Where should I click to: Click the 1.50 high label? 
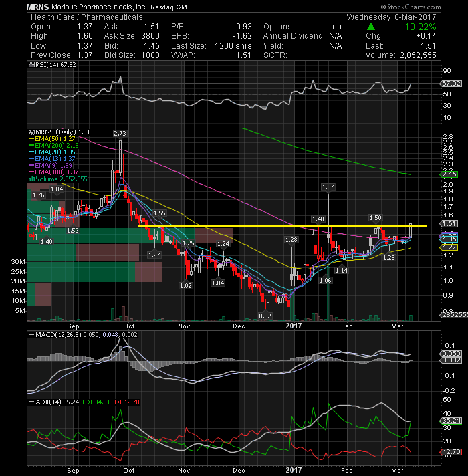[376, 218]
